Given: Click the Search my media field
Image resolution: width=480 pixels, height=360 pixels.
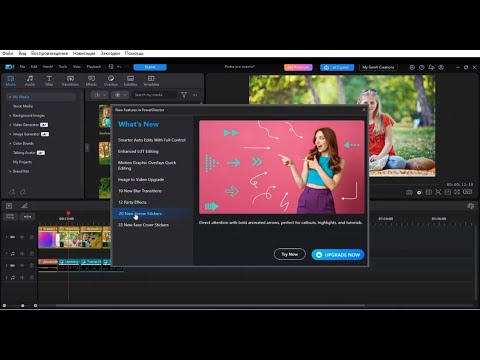Looking at the screenshot, I should [153, 95].
